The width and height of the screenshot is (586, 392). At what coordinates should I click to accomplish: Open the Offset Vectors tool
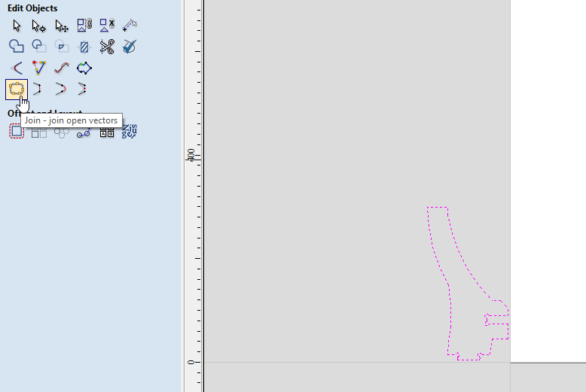tap(17, 132)
